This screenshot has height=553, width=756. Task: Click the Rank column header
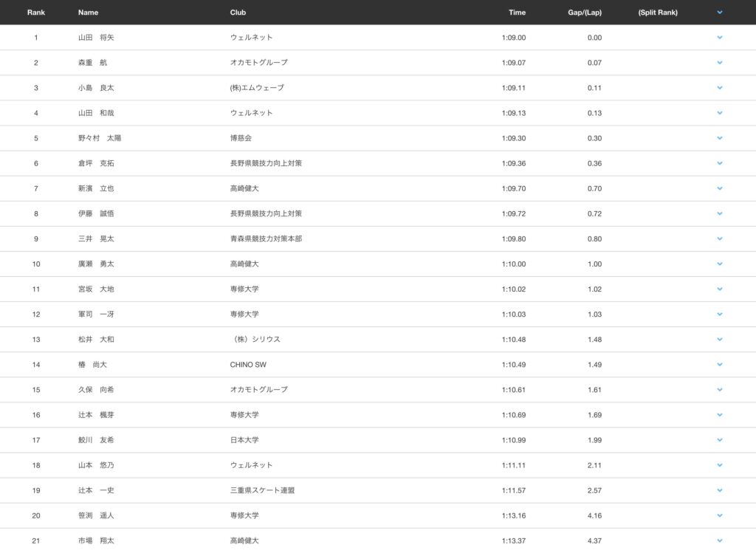pyautogui.click(x=35, y=13)
